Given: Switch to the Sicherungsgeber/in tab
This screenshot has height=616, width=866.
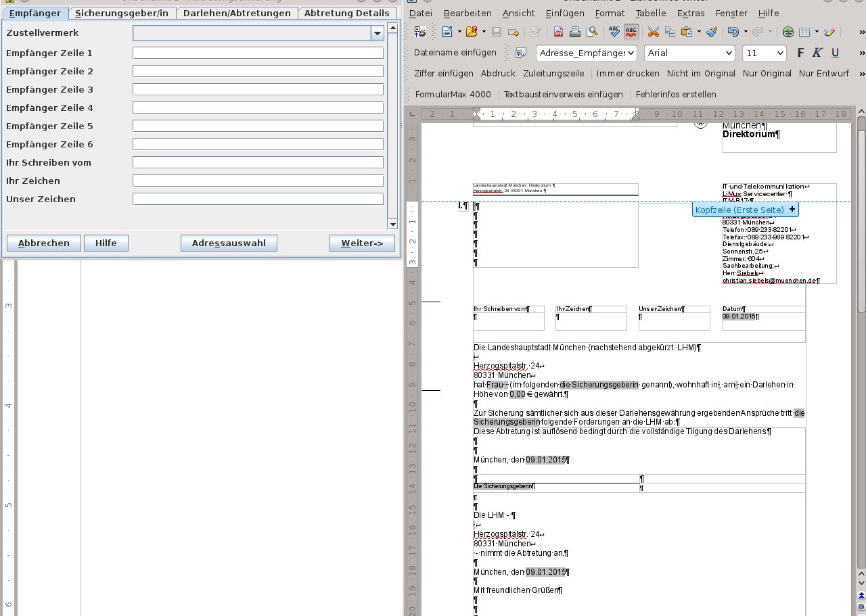Looking at the screenshot, I should point(122,12).
